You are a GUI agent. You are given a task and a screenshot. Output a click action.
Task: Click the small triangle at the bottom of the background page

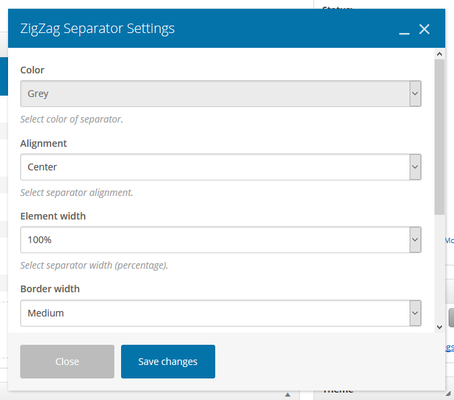(x=288, y=395)
